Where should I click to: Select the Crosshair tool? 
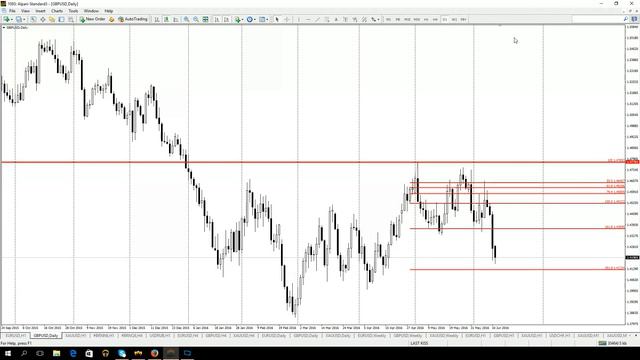[x=287, y=19]
